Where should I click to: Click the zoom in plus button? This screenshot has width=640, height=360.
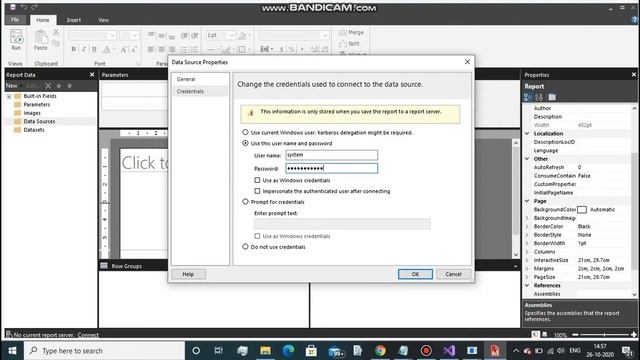pos(634,335)
